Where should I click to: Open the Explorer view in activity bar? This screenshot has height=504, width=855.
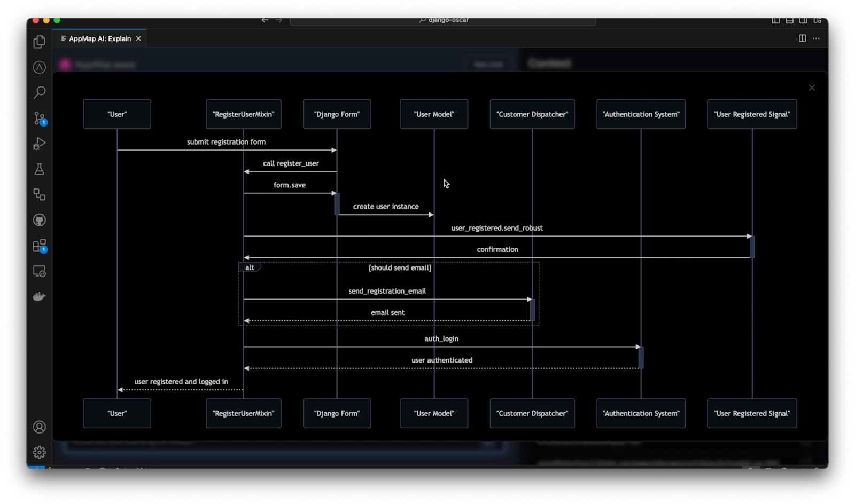tap(39, 42)
